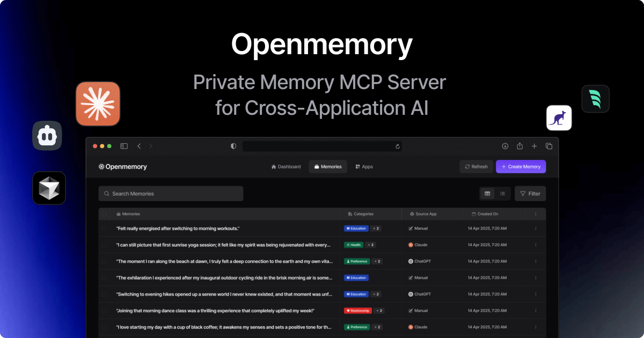Sort by the Source App column header
Image resolution: width=644 pixels, height=338 pixels.
(423, 214)
